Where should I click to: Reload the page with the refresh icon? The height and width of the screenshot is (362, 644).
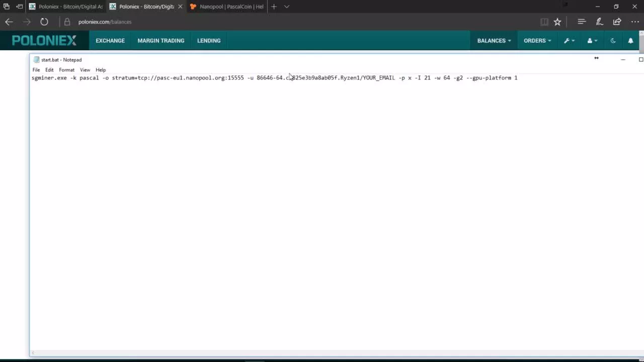pos(44,22)
